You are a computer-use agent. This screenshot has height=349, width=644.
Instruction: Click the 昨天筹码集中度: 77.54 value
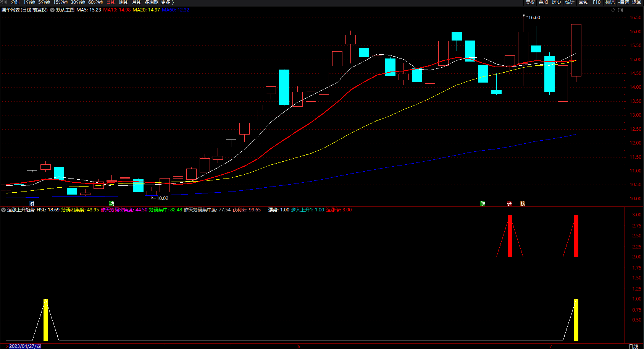click(207, 210)
